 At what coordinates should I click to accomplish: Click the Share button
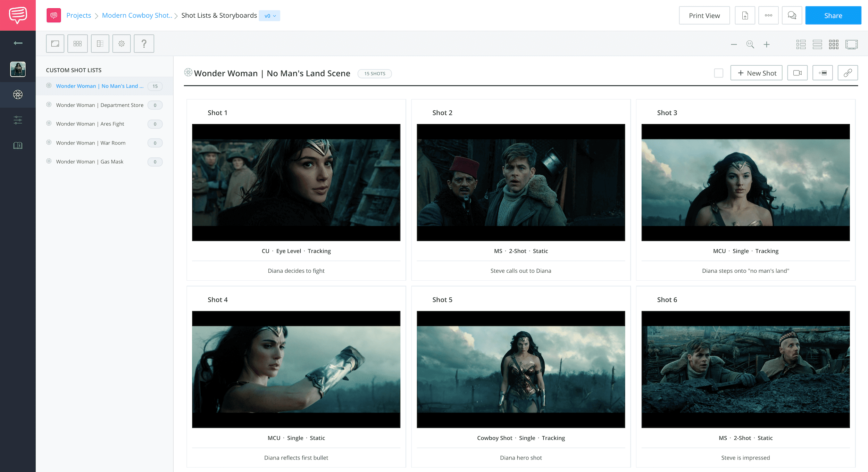(833, 15)
